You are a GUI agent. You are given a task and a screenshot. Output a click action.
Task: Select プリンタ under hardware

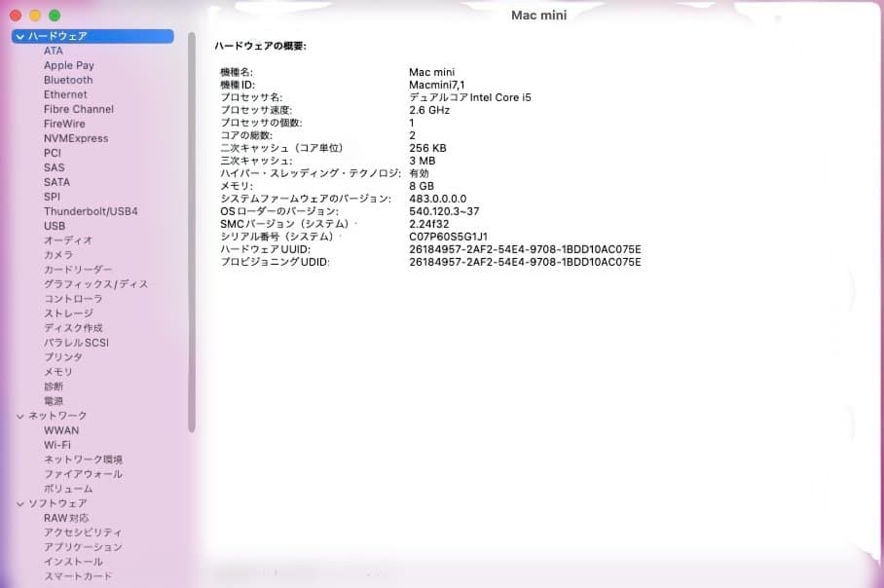(59, 357)
